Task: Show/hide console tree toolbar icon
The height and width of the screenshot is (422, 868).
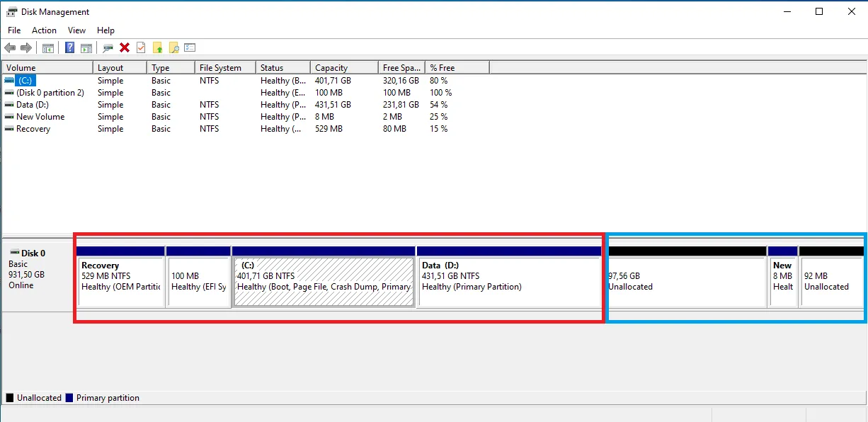Action: point(48,48)
